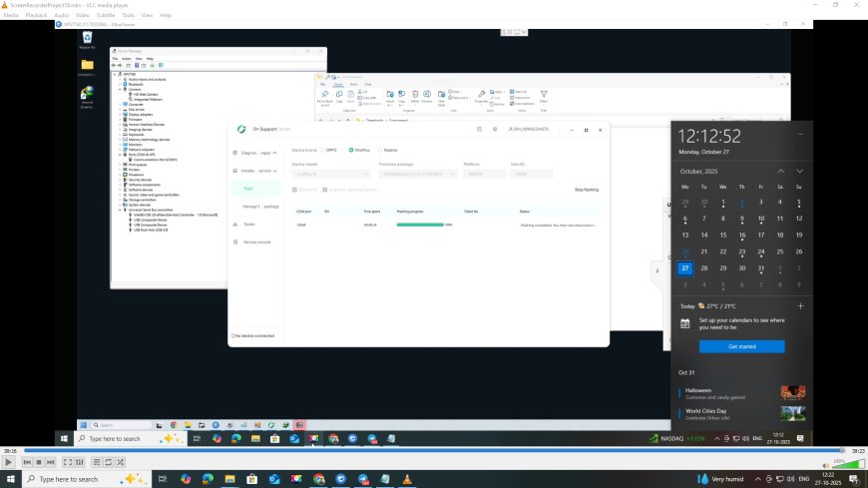Viewport: 868px width, 488px height.
Task: Open the VLC Media menu
Action: (11, 15)
